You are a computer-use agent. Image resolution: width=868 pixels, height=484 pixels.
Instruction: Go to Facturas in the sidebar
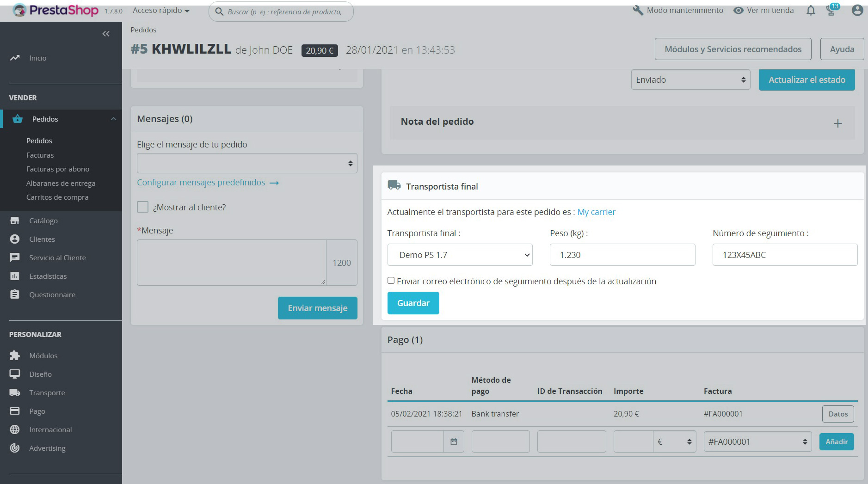40,155
